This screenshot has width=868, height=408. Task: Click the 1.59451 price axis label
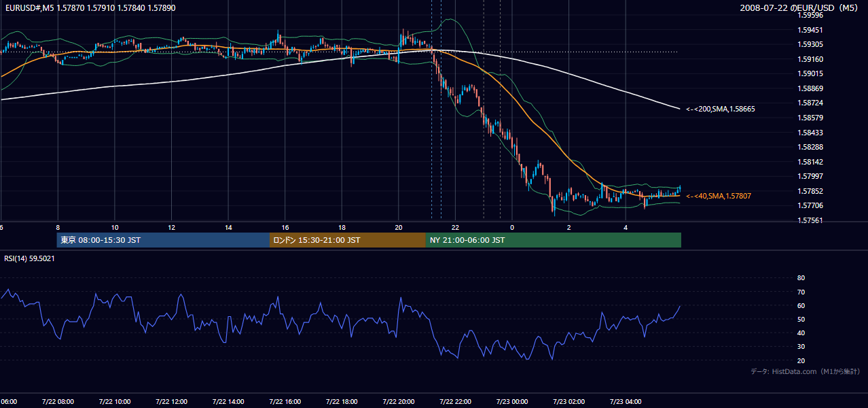coord(810,30)
